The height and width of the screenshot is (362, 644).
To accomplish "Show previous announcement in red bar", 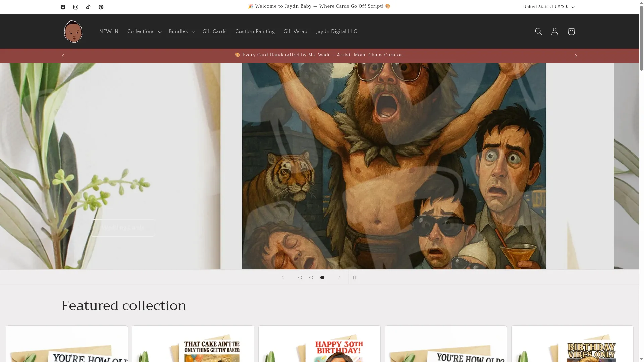I will click(x=63, y=56).
